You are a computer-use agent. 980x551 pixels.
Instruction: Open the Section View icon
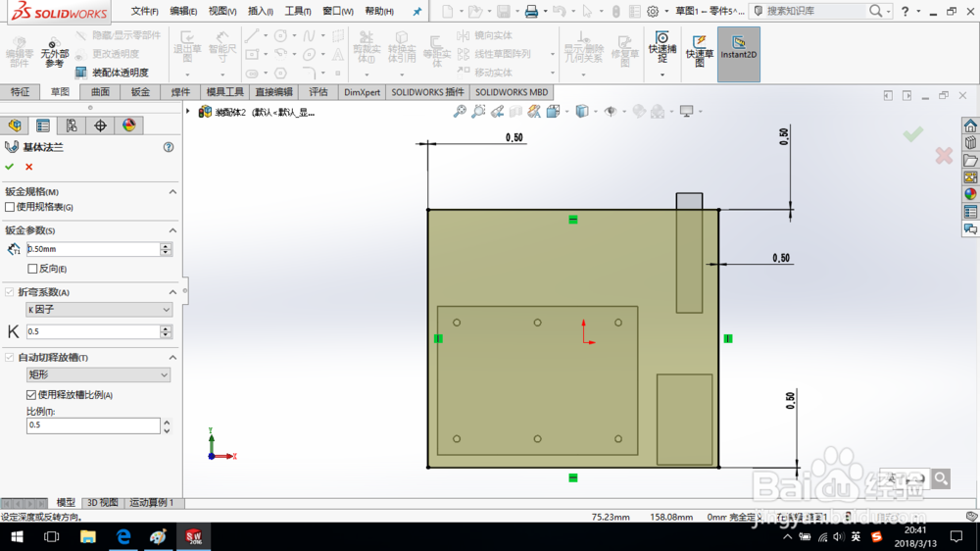click(515, 112)
